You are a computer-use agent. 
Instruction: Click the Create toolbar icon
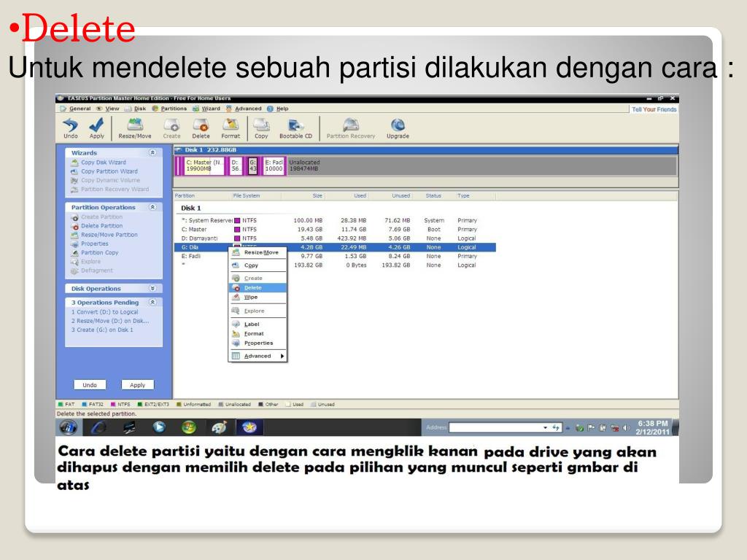coord(171,128)
